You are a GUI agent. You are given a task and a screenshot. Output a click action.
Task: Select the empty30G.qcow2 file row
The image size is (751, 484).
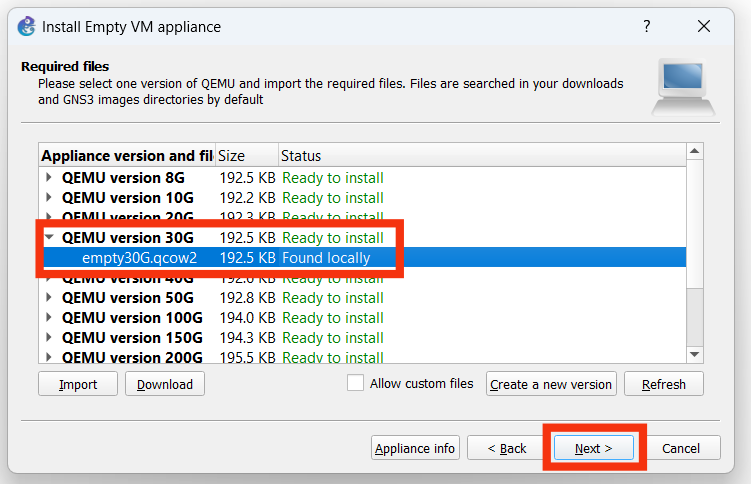tap(139, 258)
